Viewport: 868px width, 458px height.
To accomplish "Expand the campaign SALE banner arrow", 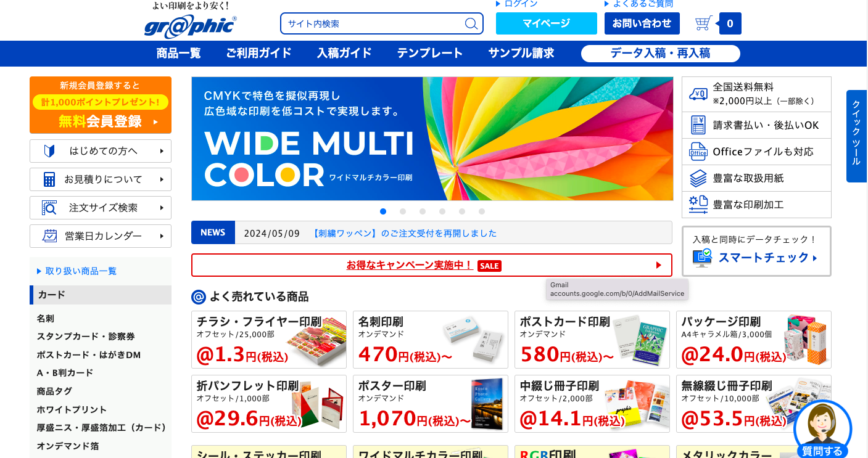I will click(x=659, y=265).
